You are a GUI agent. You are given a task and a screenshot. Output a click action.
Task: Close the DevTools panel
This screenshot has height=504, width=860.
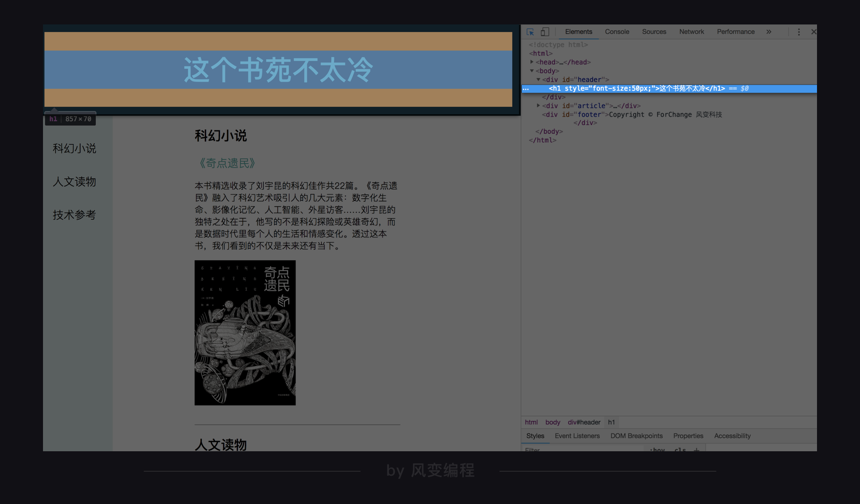(814, 32)
